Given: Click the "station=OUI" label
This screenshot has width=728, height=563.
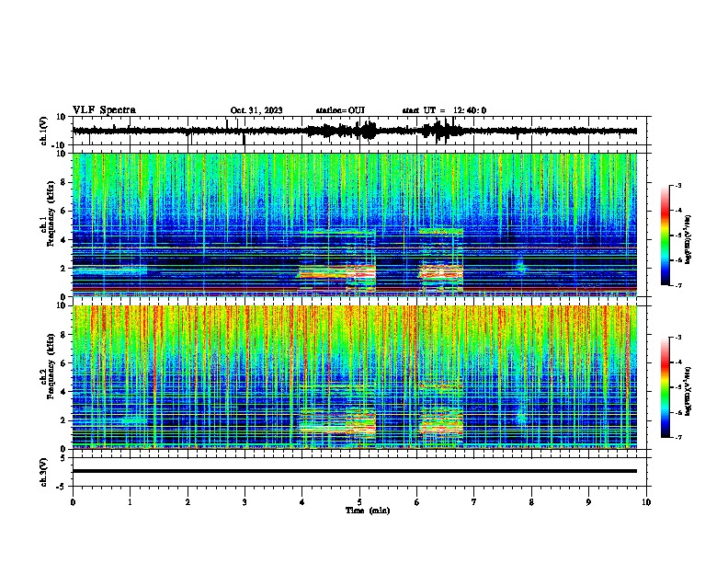Looking at the screenshot, I should (x=340, y=110).
